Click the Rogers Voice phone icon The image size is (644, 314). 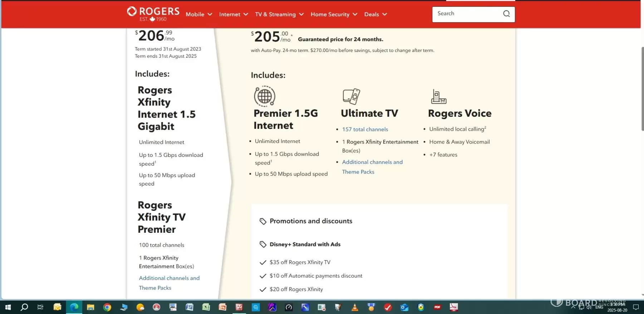(438, 96)
